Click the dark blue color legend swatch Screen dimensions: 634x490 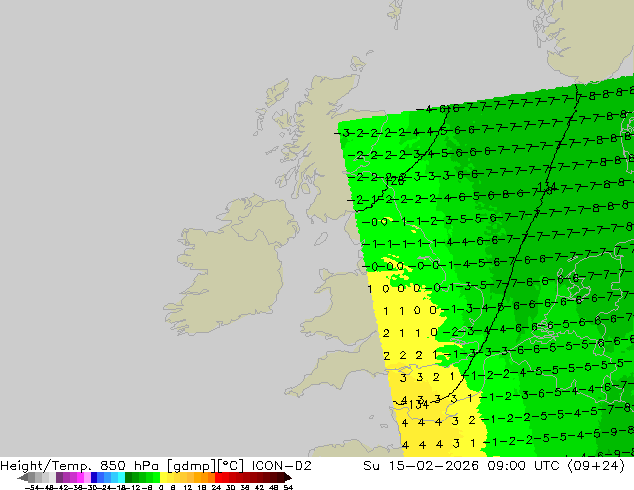click(x=94, y=477)
